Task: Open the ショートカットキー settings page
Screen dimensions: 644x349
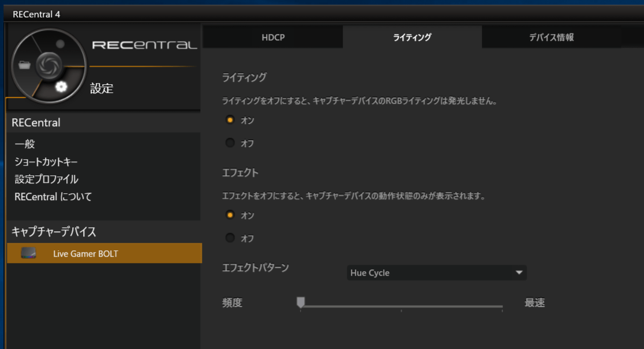Action: (x=46, y=162)
